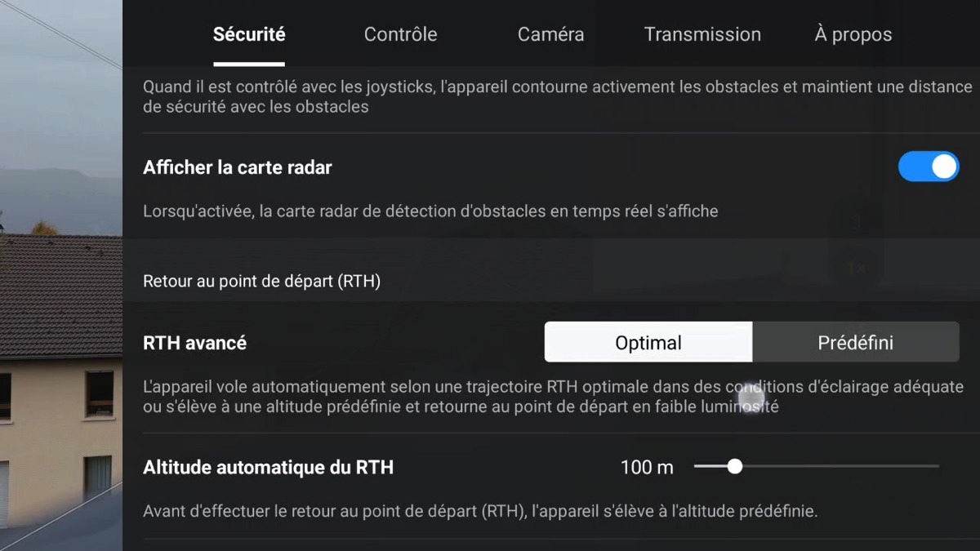Select Optimal for RTH avancé

648,342
